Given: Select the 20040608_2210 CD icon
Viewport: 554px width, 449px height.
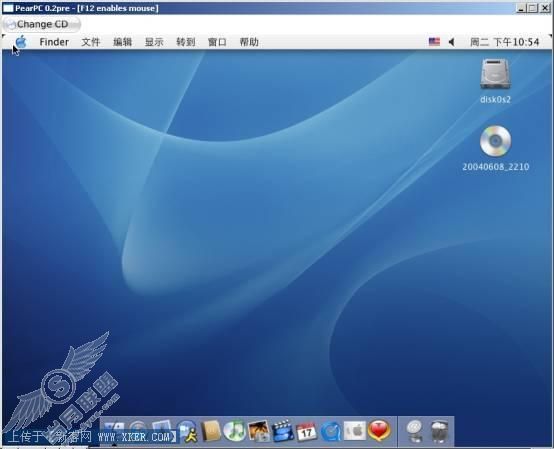Looking at the screenshot, I should [495, 141].
